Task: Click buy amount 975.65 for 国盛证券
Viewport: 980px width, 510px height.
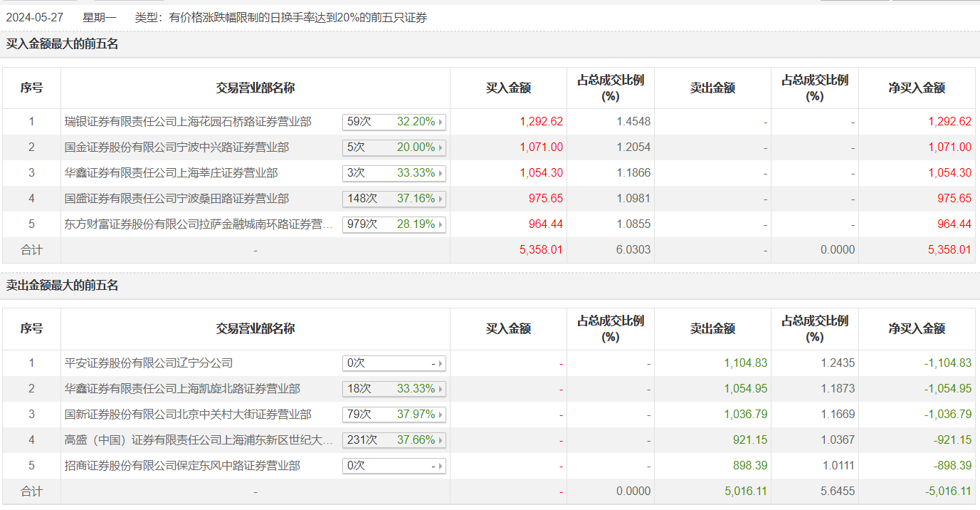Action: point(547,199)
